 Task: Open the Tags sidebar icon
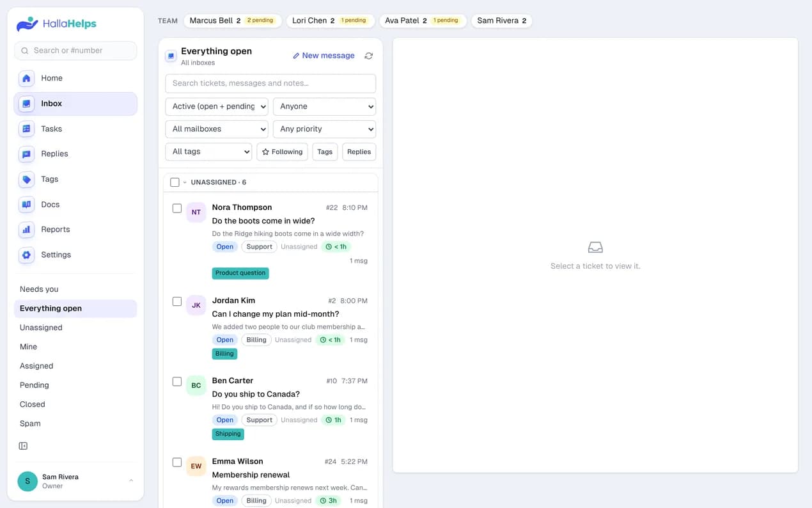[x=26, y=179]
